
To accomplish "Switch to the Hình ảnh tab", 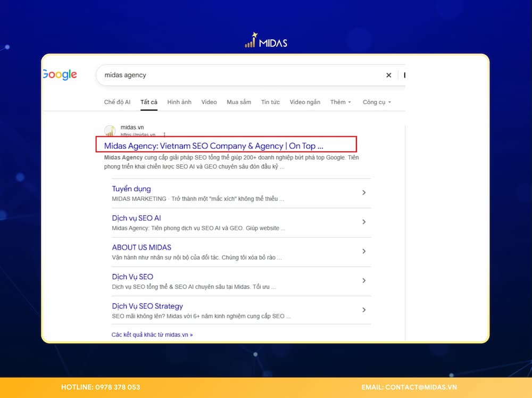I will (179, 102).
